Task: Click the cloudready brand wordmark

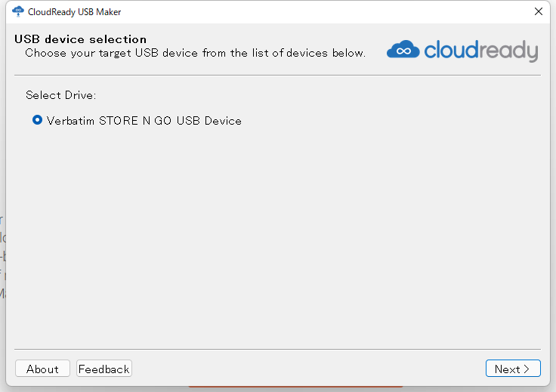Action: click(x=480, y=51)
